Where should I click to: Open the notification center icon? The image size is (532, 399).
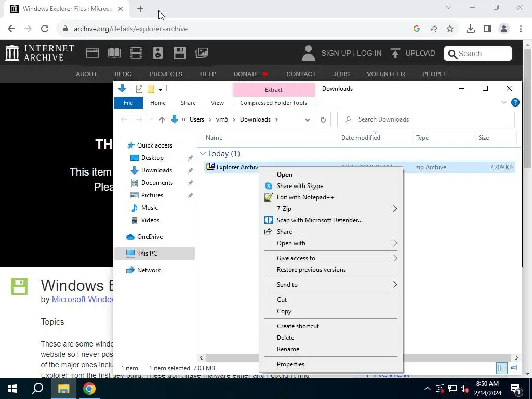click(x=515, y=389)
